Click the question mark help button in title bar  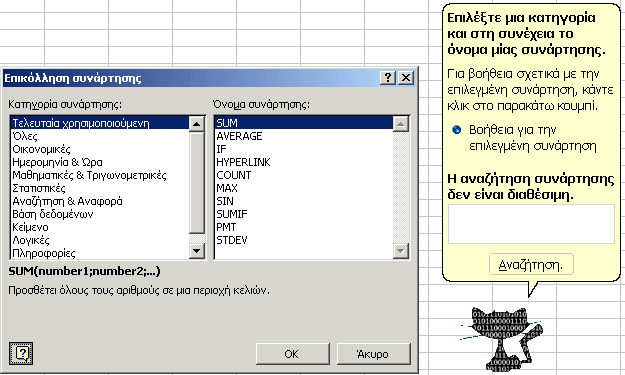tap(387, 77)
